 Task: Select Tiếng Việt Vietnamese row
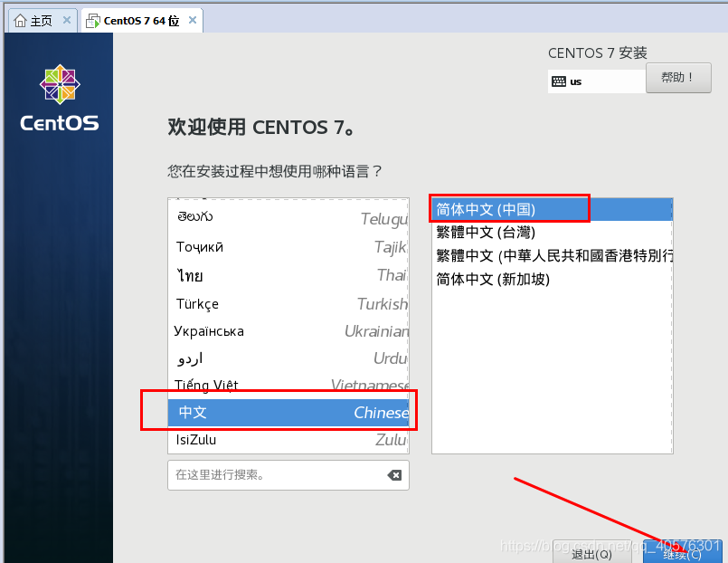point(288,385)
